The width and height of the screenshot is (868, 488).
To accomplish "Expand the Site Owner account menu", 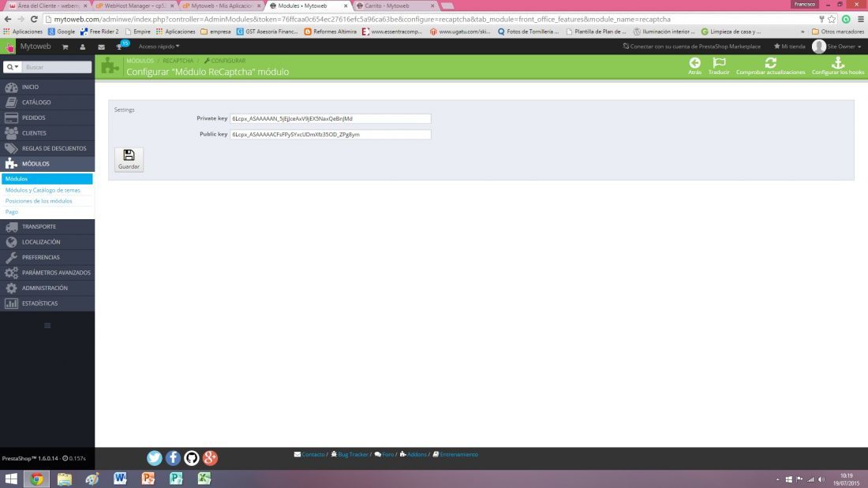I will click(836, 47).
